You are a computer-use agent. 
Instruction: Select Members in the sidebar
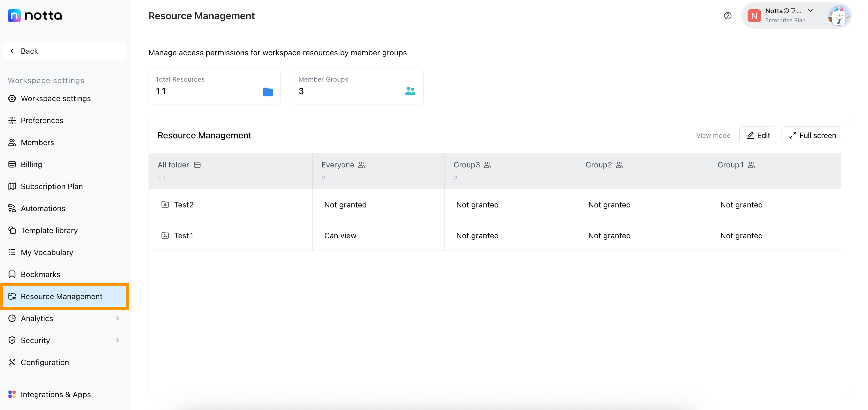37,142
